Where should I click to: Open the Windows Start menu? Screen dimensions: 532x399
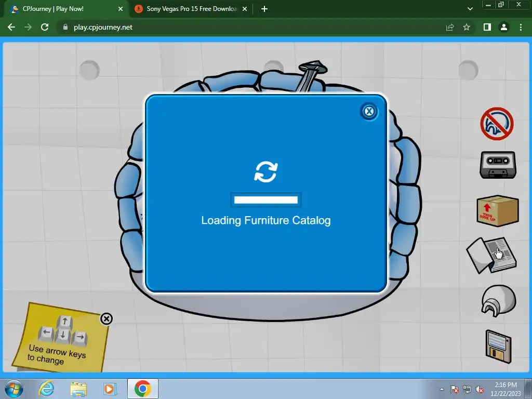pyautogui.click(x=14, y=389)
